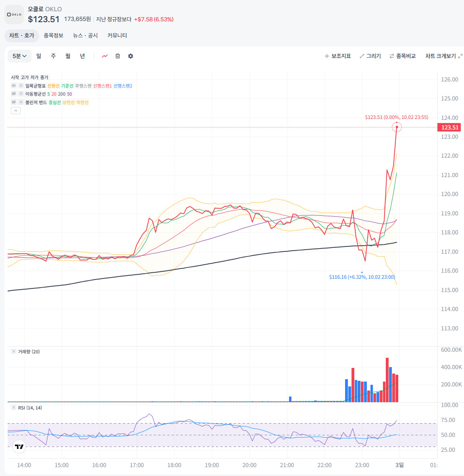
Task: Click the 중심선 Bollinger legend label
Action: 55,102
